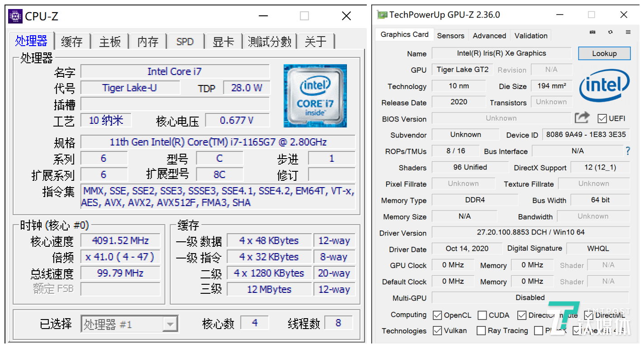Toggle the Ray Tracing checkbox
644x348 pixels.
pos(481,330)
